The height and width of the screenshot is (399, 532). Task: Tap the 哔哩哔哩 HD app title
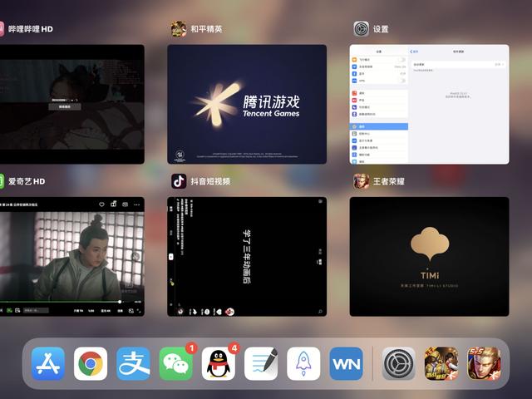[x=31, y=29]
